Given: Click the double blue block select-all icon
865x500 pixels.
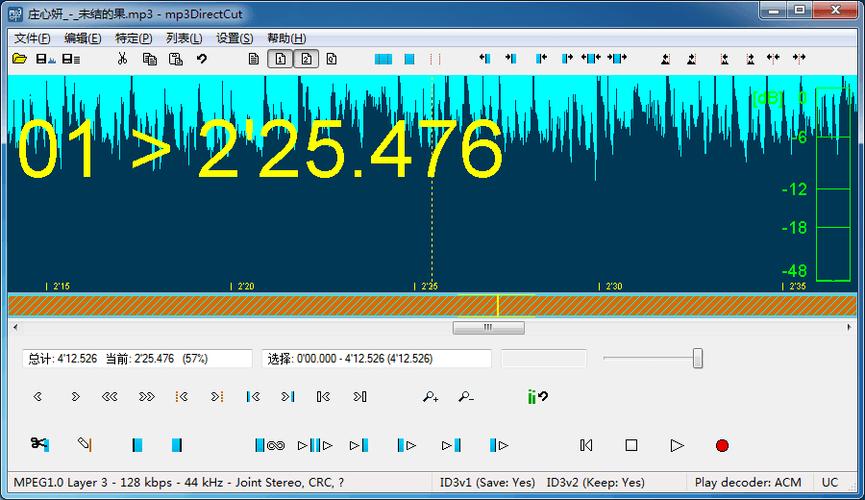Looking at the screenshot, I should (383, 58).
